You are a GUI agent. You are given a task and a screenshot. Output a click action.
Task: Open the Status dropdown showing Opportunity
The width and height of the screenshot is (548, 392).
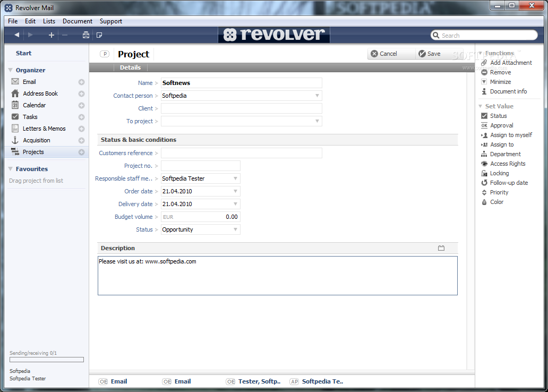coord(235,229)
